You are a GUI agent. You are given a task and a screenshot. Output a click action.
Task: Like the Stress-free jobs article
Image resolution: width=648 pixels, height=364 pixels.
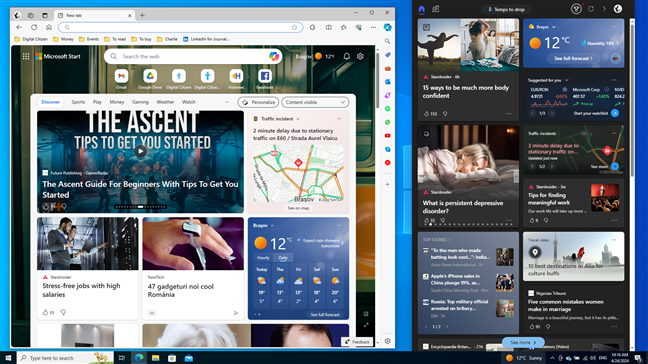(45, 312)
